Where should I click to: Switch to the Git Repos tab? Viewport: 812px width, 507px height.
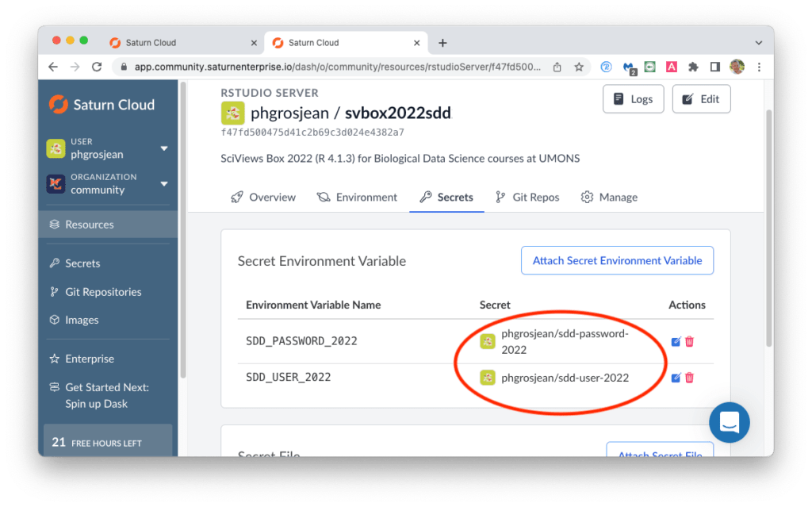click(x=527, y=197)
